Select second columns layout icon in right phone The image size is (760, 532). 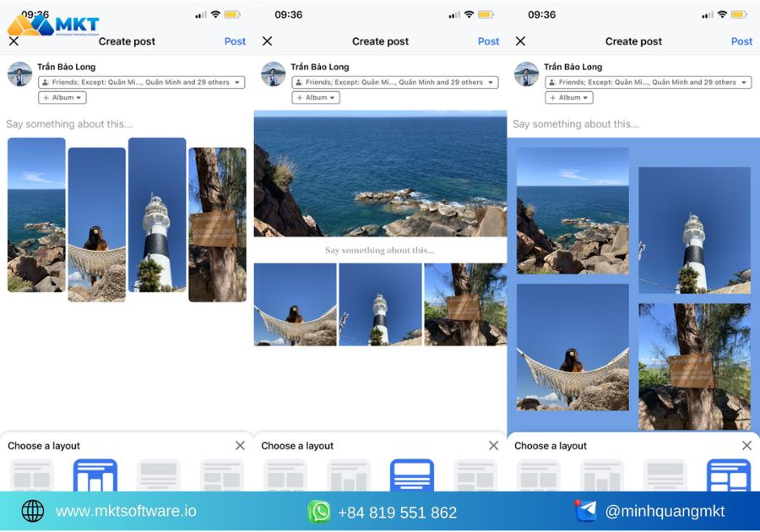click(x=602, y=475)
